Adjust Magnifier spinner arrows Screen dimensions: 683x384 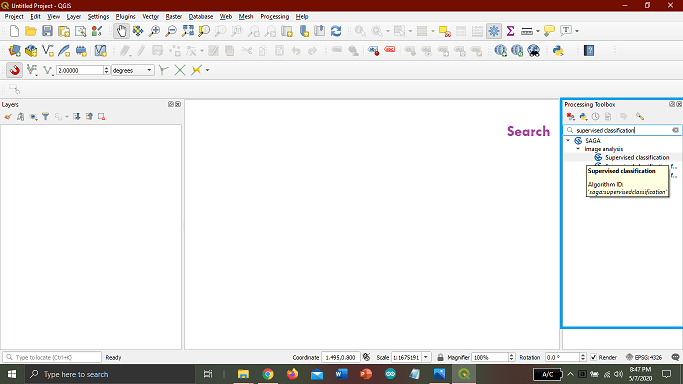(x=511, y=357)
